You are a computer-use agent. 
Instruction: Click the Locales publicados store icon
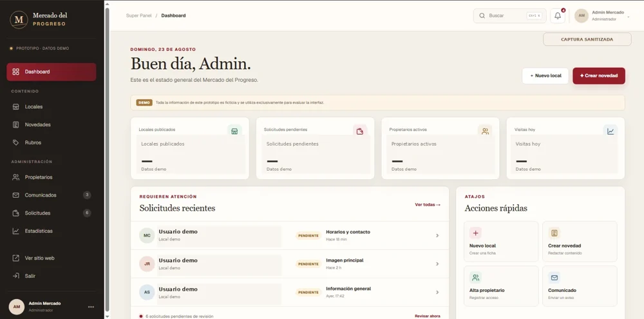point(234,131)
